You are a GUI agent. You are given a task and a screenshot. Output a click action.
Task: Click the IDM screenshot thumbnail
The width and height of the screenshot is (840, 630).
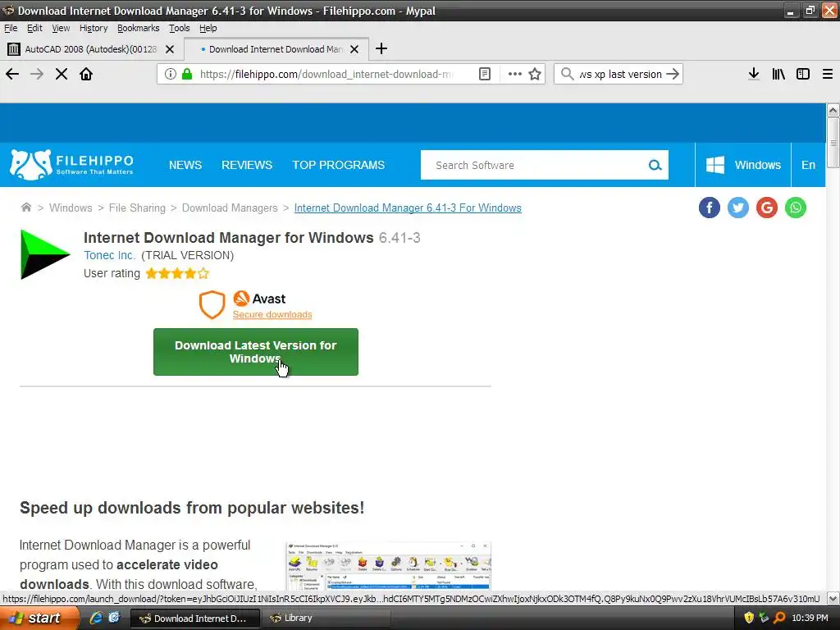pyautogui.click(x=388, y=566)
